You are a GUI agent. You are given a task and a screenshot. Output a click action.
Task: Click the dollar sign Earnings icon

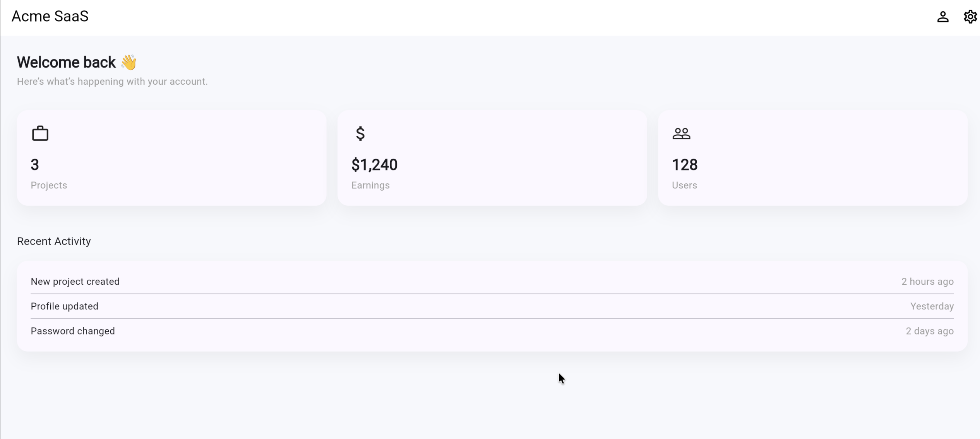pos(360,133)
